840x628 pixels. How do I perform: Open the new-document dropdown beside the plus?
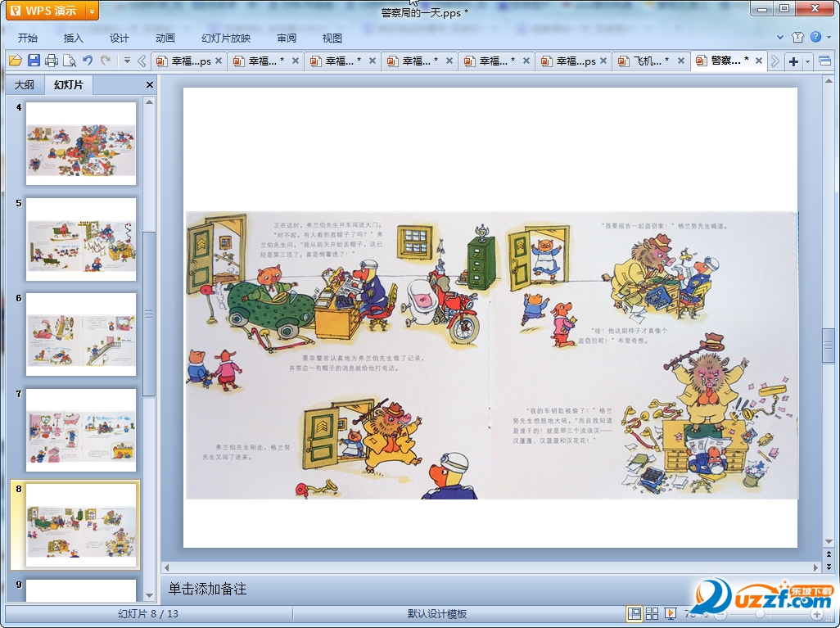click(807, 61)
